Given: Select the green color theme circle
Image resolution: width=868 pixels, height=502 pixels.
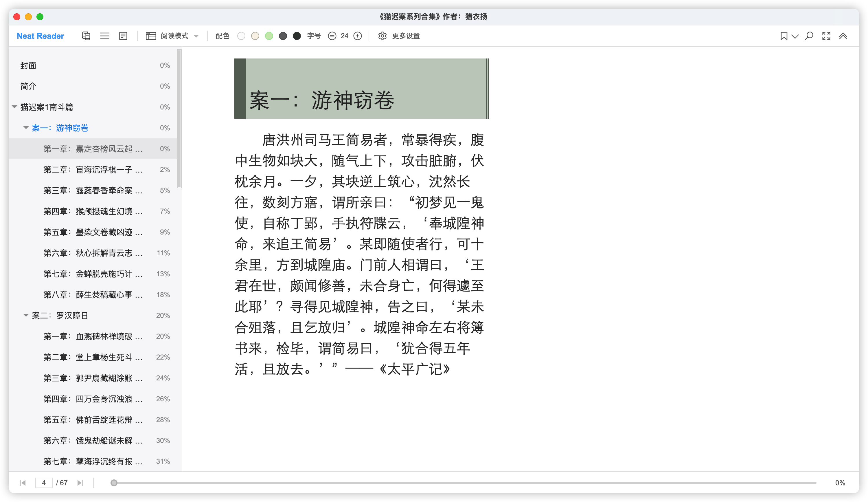Looking at the screenshot, I should 269,36.
